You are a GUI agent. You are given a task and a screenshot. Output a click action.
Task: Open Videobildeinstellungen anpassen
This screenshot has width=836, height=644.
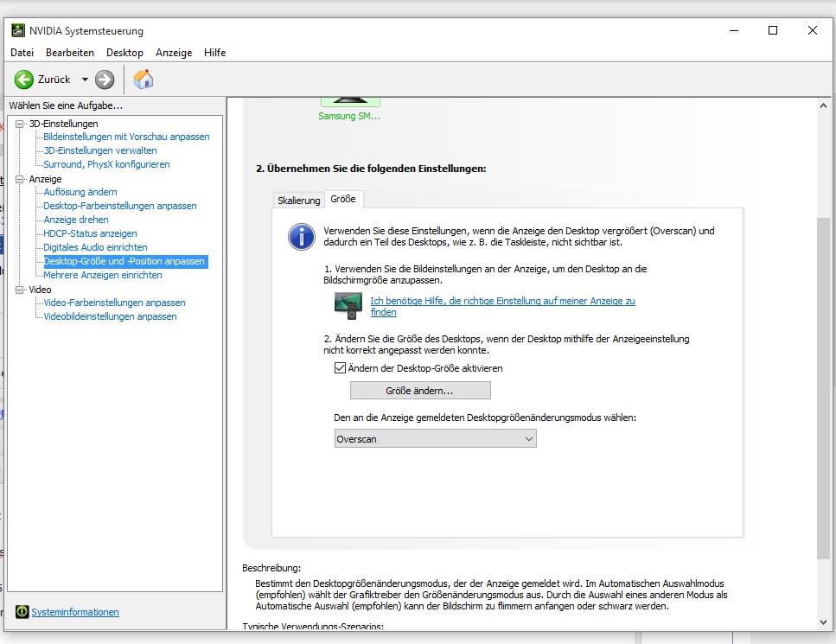[110, 316]
